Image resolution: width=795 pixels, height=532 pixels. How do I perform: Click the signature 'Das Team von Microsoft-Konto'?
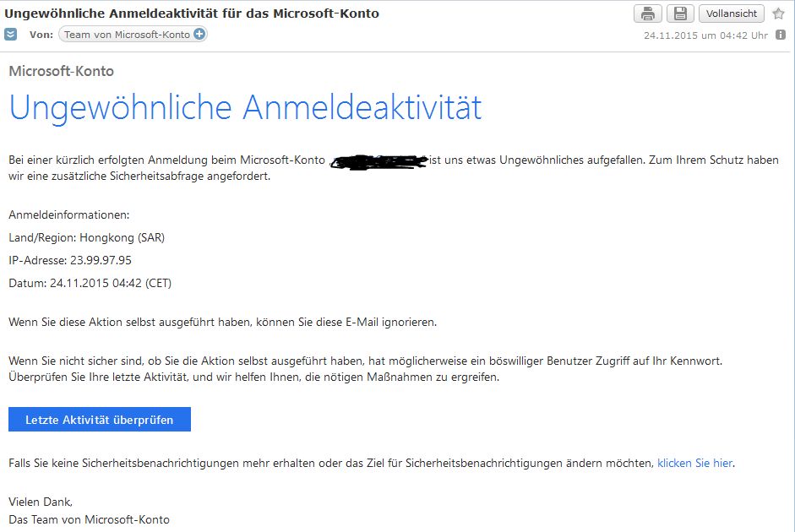(x=90, y=520)
